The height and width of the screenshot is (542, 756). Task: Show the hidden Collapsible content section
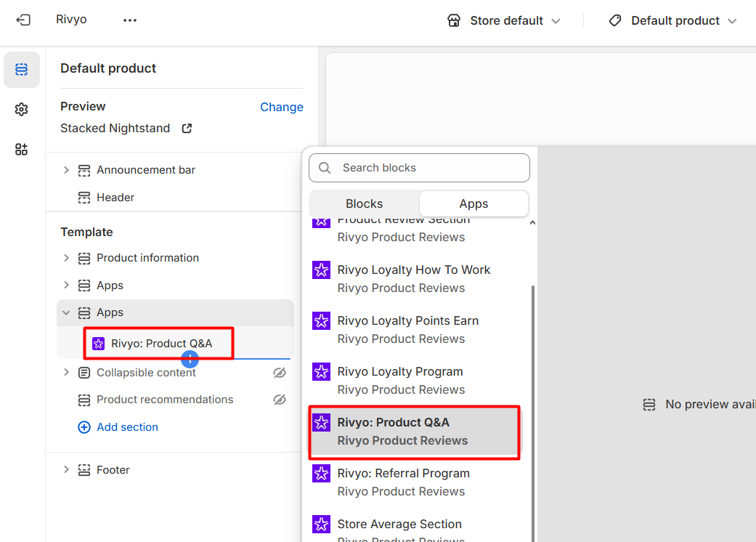click(x=280, y=373)
